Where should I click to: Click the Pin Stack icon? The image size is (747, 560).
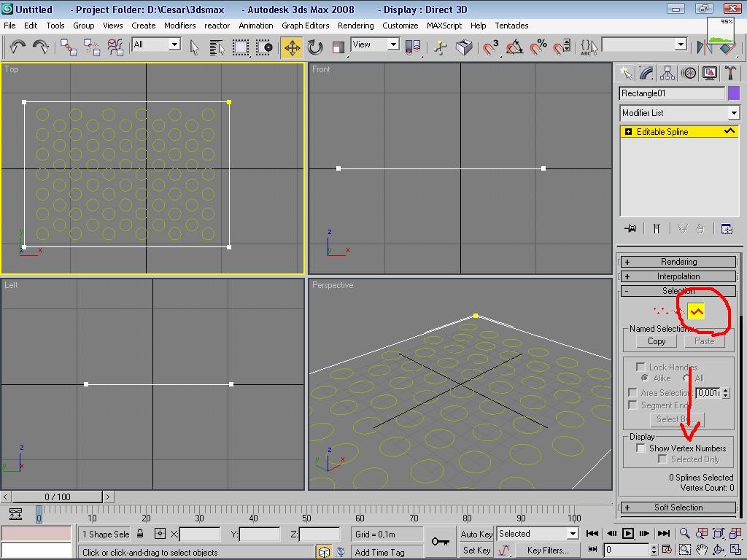[x=630, y=228]
